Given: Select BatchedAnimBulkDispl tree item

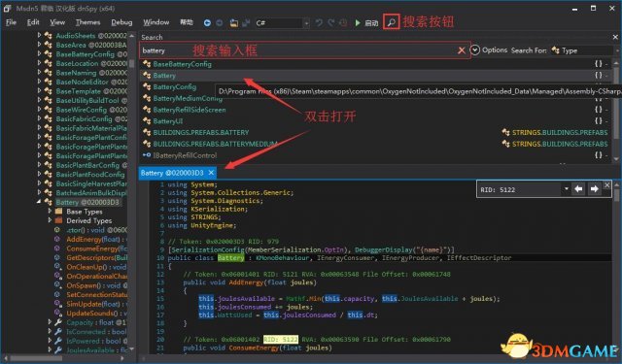Looking at the screenshot, I should click(91, 193).
